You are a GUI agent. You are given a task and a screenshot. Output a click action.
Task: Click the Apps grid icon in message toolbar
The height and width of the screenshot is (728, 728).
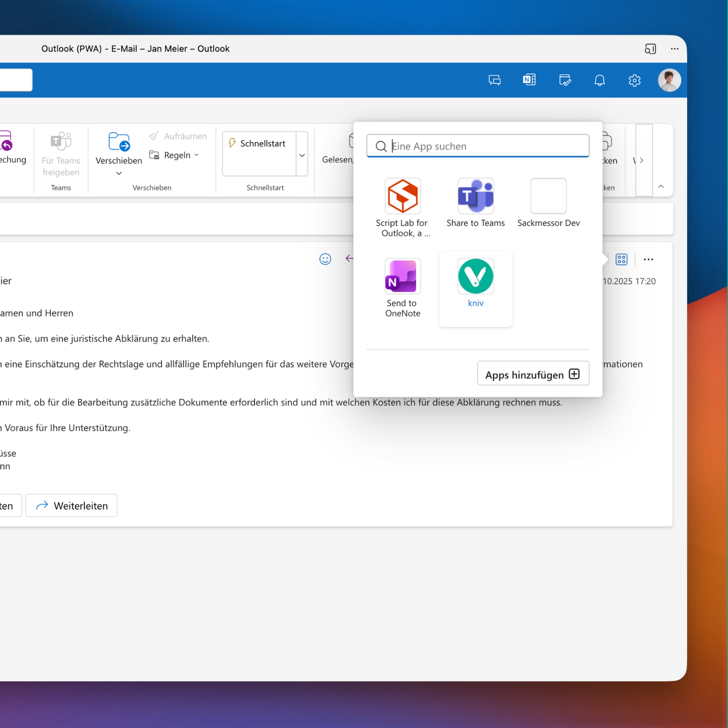621,259
